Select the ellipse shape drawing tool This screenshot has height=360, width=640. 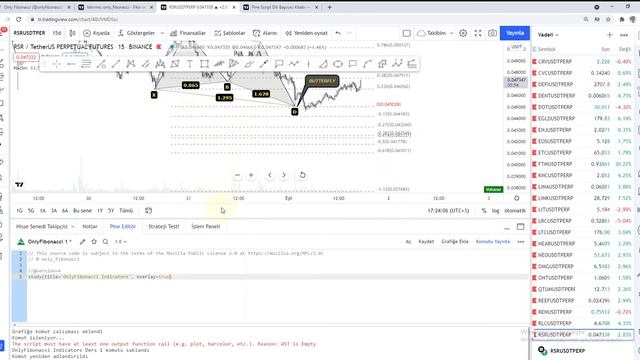[x=338, y=64]
